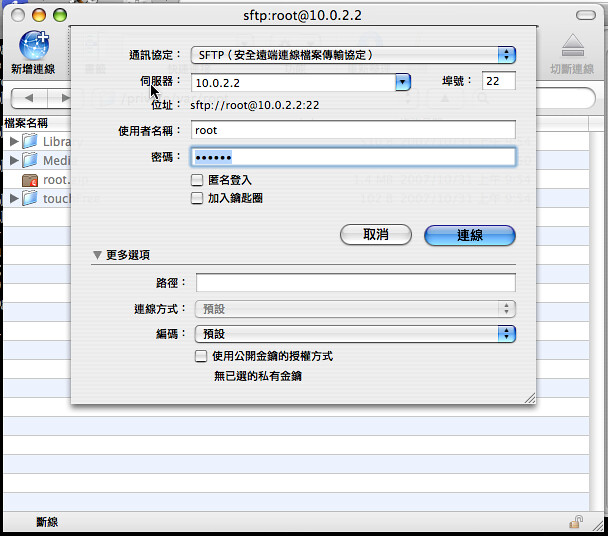608x536 pixels.
Task: Check the 加入鑰匙圈 option
Action: click(198, 198)
